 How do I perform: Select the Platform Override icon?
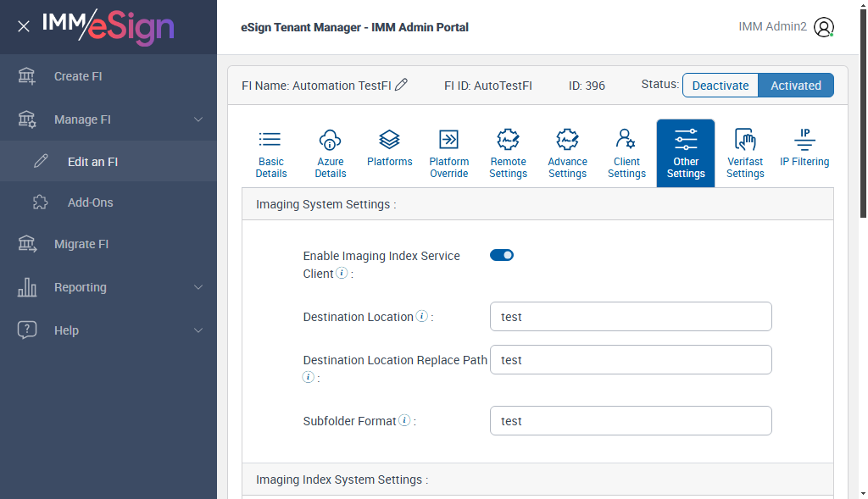pyautogui.click(x=448, y=140)
